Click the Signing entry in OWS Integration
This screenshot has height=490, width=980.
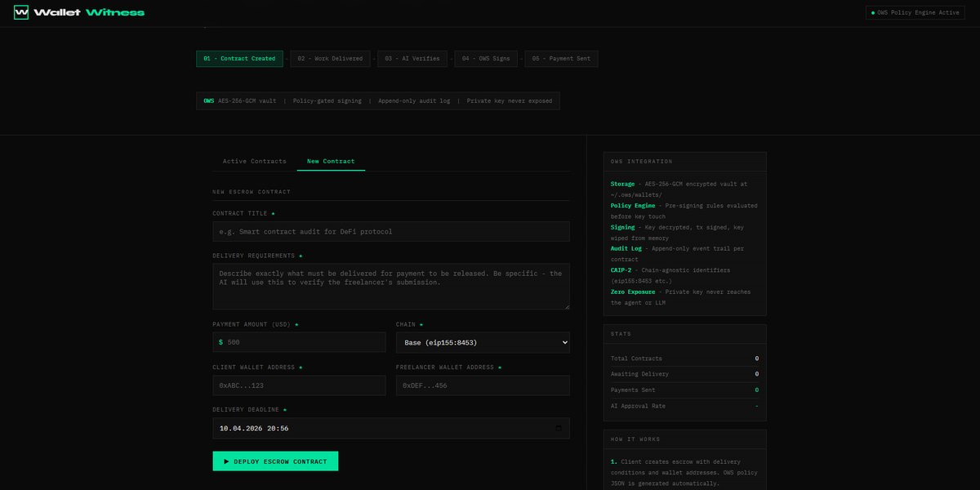(x=684, y=233)
